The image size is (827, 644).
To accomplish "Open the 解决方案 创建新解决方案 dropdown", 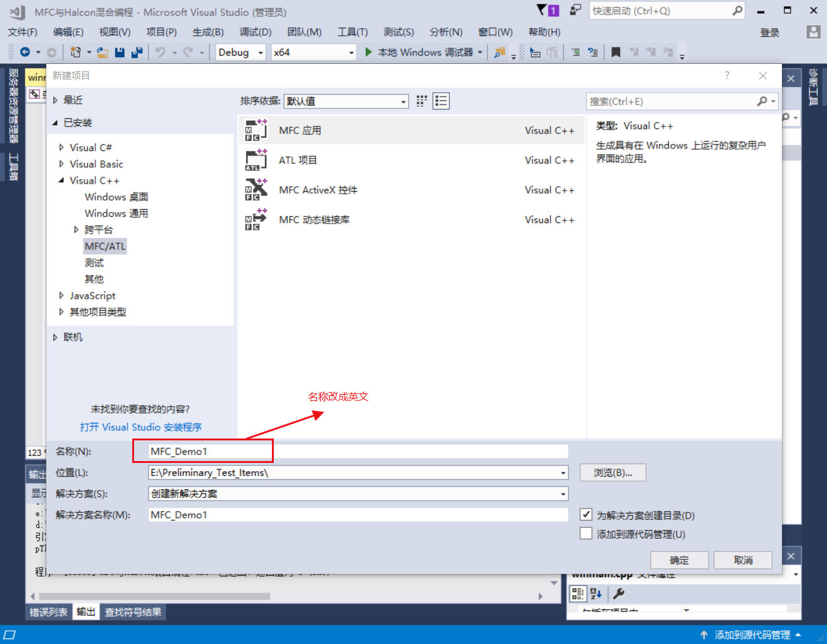I will coord(563,494).
